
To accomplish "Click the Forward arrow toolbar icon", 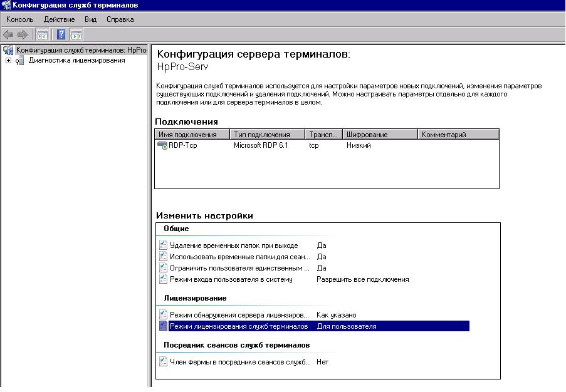I will click(x=23, y=34).
